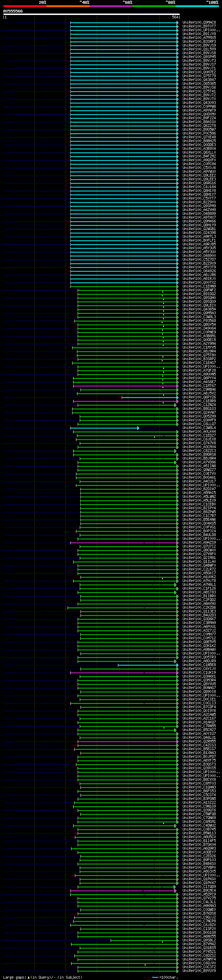Select the UniRef100_A0LK44 label
This screenshot has width=222, height=980.
click(x=199, y=432)
